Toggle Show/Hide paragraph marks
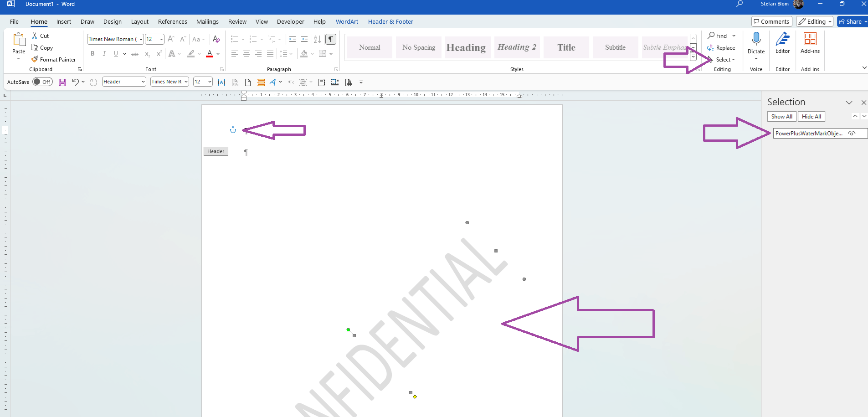 pos(331,39)
